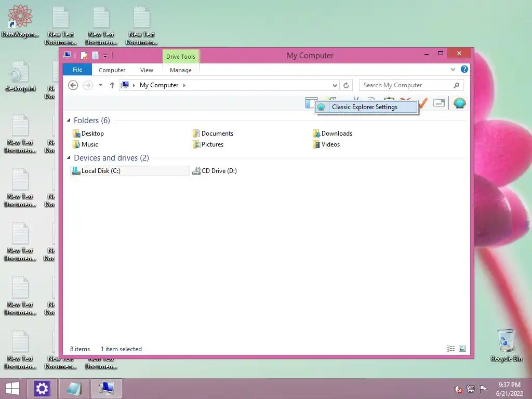Click My Computer breadcrumb in address bar
Viewport: 532px width, 399px height.
159,85
